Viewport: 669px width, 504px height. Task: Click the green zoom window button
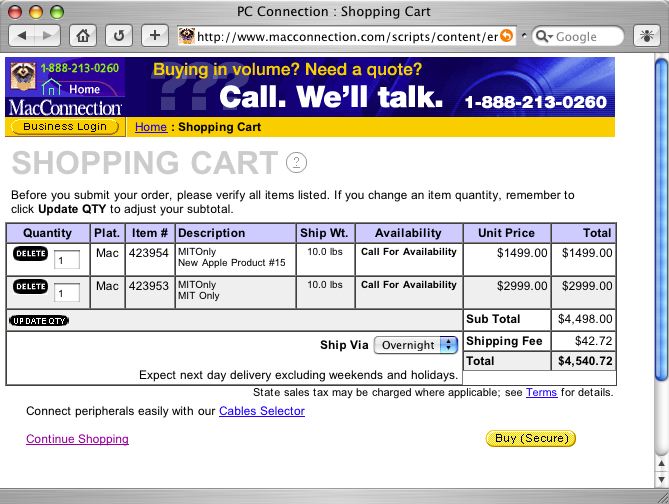tap(57, 12)
